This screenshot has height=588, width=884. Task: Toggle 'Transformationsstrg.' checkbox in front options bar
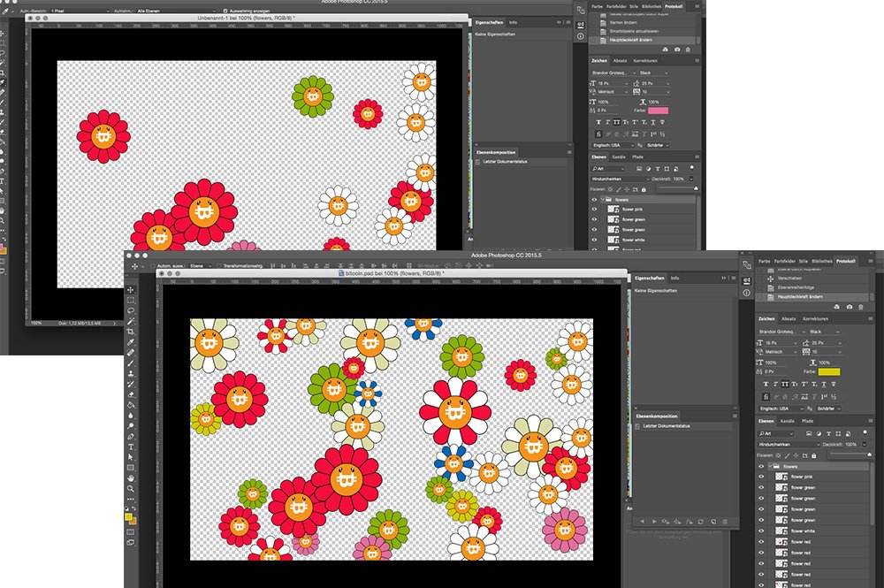click(219, 266)
